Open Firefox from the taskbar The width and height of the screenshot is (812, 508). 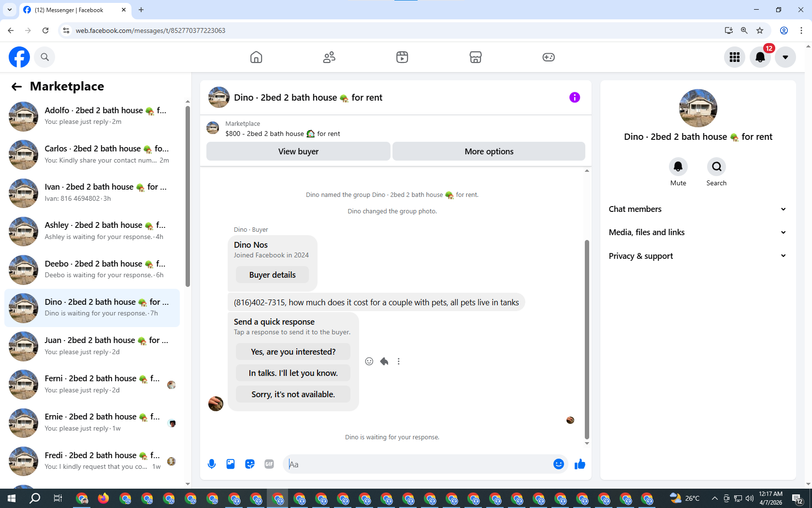(x=103, y=498)
